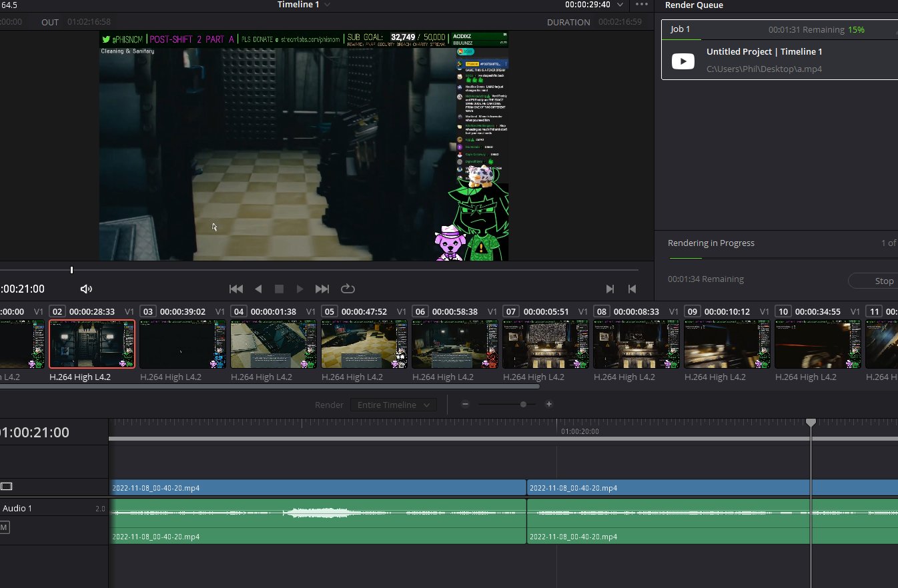This screenshot has height=588, width=898.
Task: Click the V1 label of clip 04
Action: [x=311, y=311]
